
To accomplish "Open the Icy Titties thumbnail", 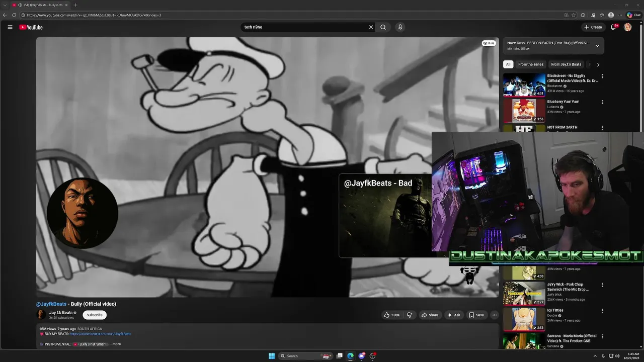I will [x=524, y=319].
